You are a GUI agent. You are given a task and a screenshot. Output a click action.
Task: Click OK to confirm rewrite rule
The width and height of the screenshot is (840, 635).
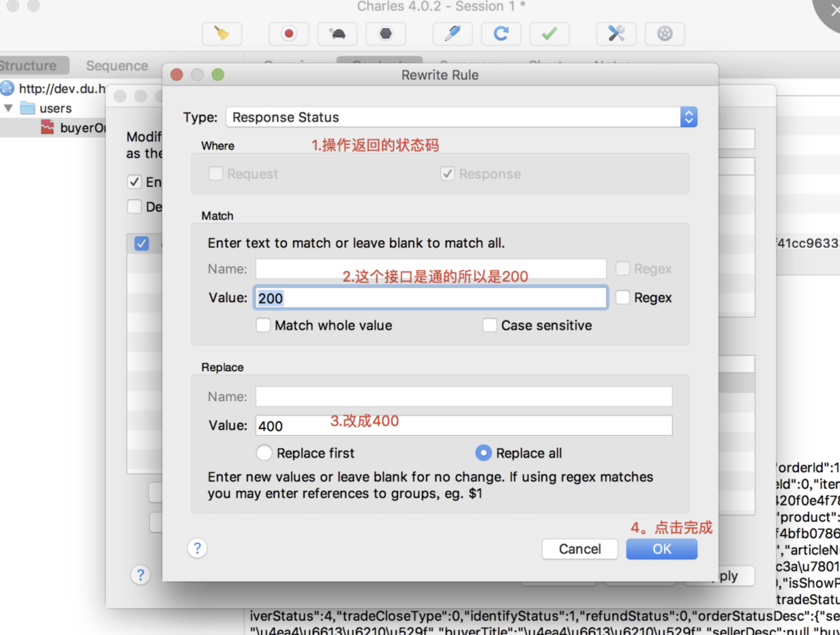pos(661,549)
